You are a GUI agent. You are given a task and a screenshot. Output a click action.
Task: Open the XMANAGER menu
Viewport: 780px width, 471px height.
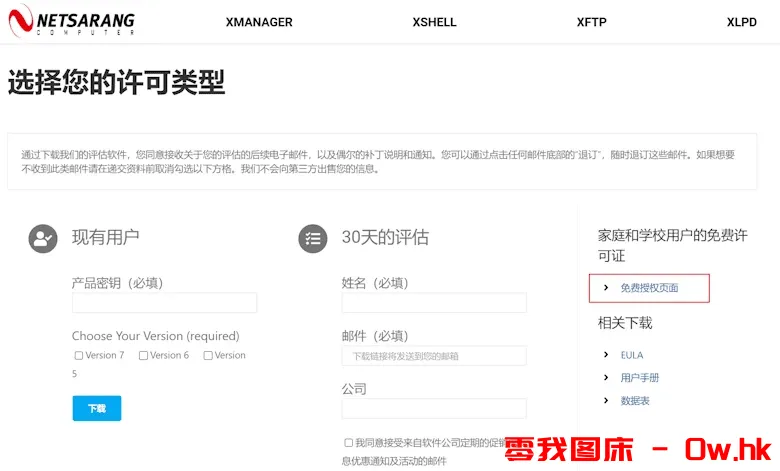(259, 22)
